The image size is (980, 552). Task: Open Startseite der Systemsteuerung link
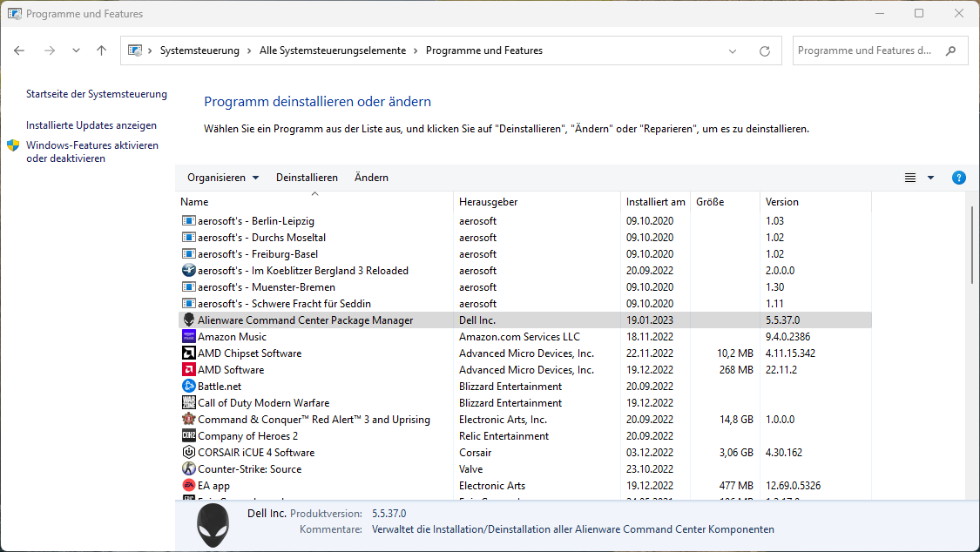click(96, 94)
